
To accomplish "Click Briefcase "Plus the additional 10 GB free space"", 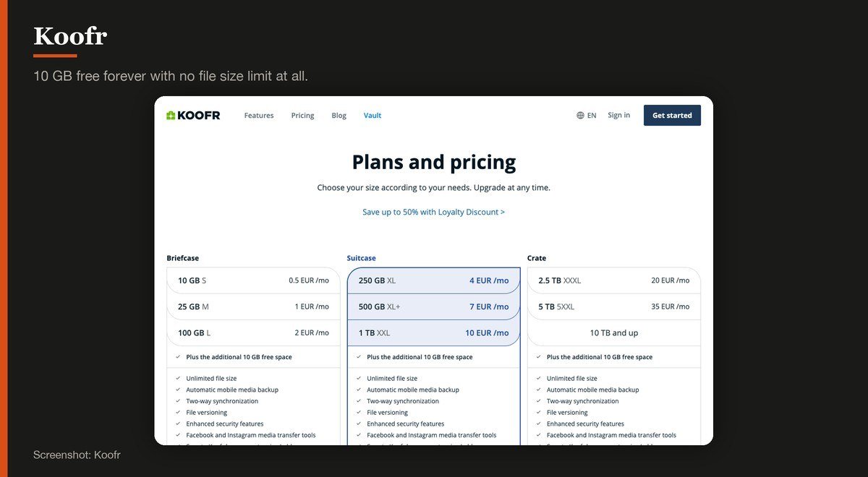I will (239, 357).
